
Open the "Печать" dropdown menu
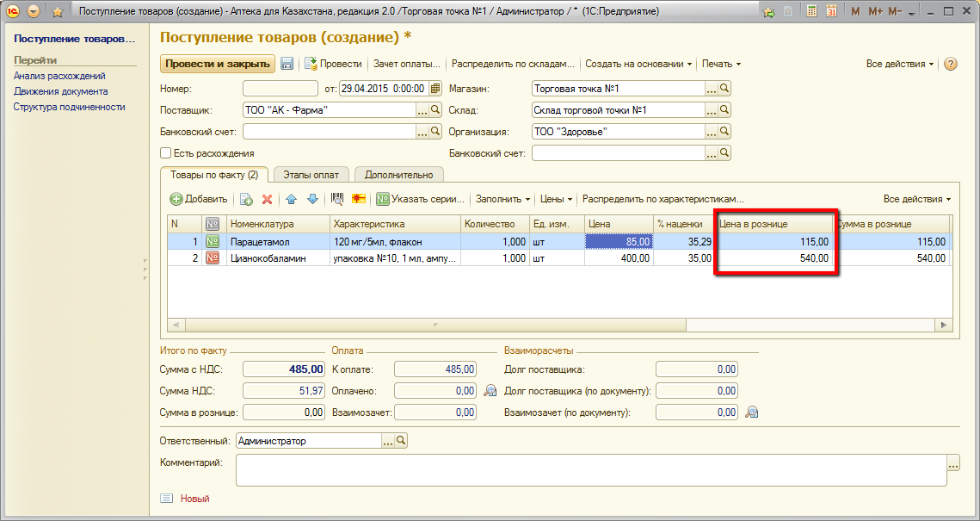click(x=721, y=65)
